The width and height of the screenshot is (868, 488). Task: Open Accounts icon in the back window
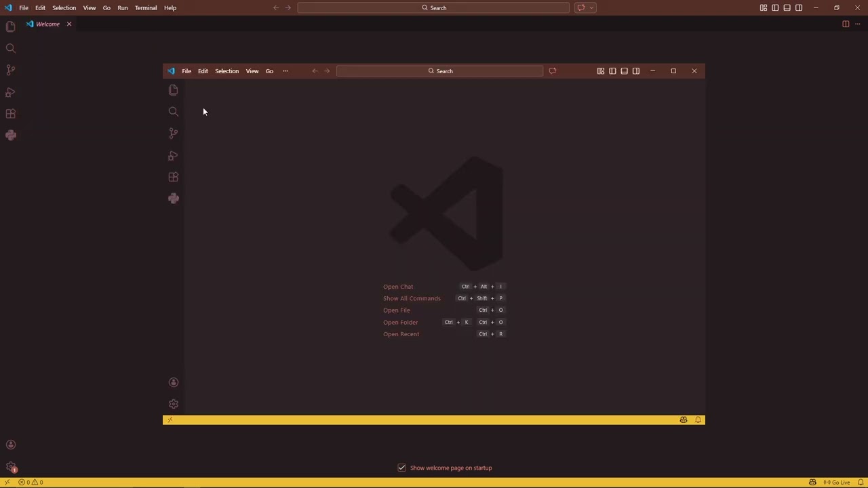click(x=10, y=445)
